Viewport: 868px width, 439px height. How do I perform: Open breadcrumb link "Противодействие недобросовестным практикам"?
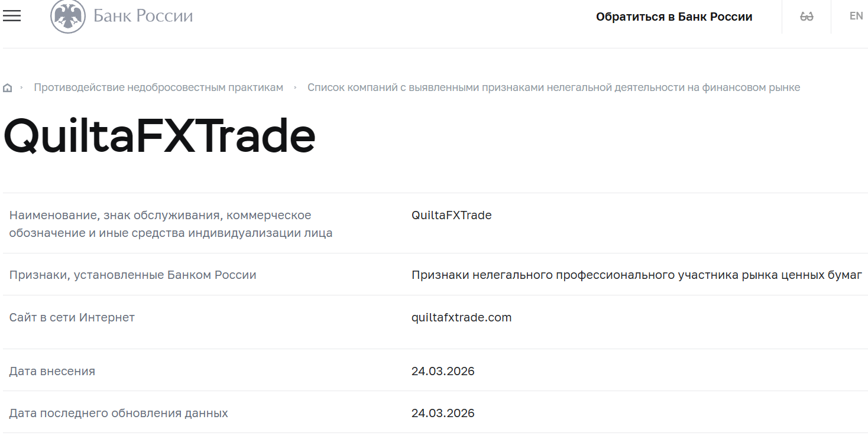[x=159, y=87]
